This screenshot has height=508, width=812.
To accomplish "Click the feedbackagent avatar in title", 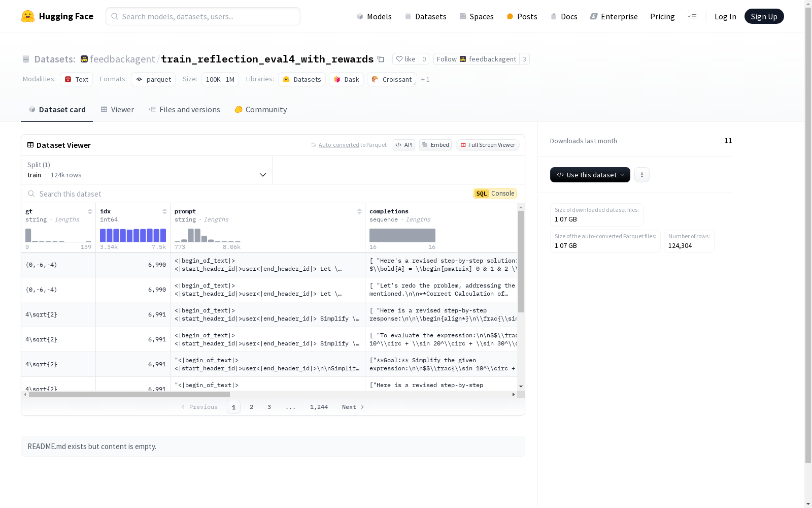I will pos(84,59).
